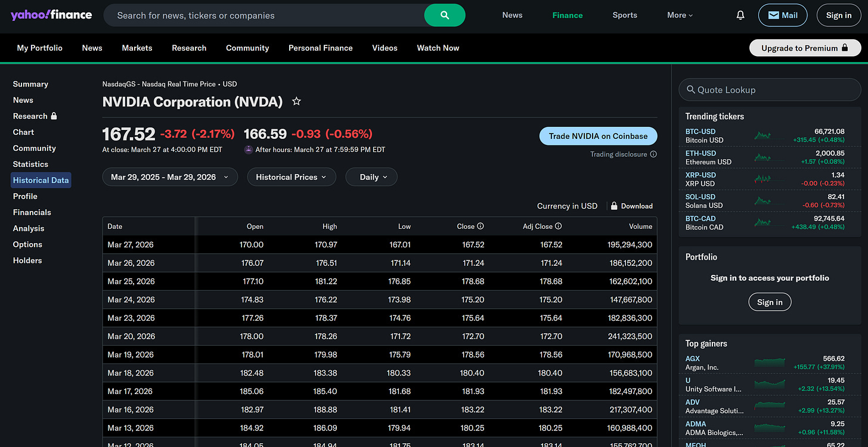Click Trade NVIDIA on Coinbase button
Screen dimensions: 868x447
[x=598, y=136]
